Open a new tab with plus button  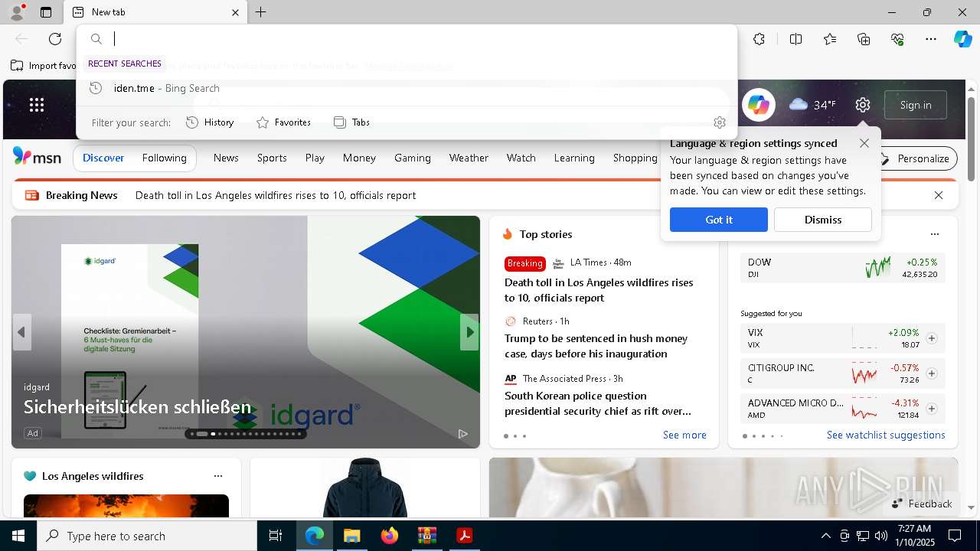click(261, 12)
